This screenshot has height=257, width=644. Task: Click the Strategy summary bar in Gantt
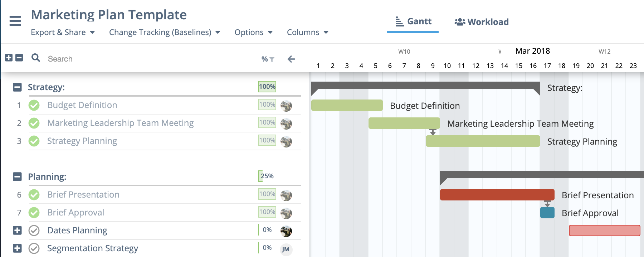click(x=426, y=85)
